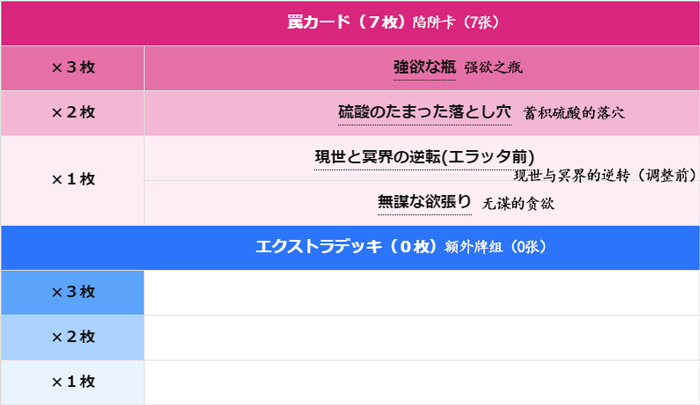Click the empty Extra Deck ×3枚 card cell
Screen dimensions: 700x405
421,292
